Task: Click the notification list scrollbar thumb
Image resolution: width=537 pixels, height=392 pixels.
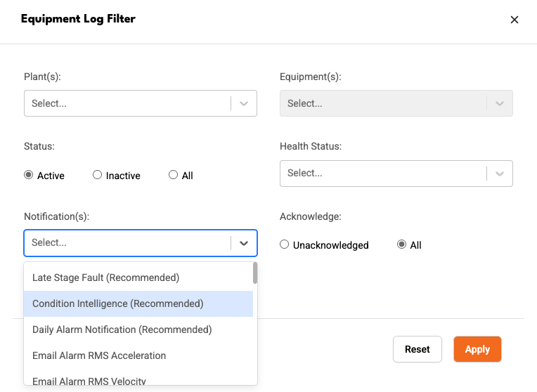Action: [x=255, y=273]
